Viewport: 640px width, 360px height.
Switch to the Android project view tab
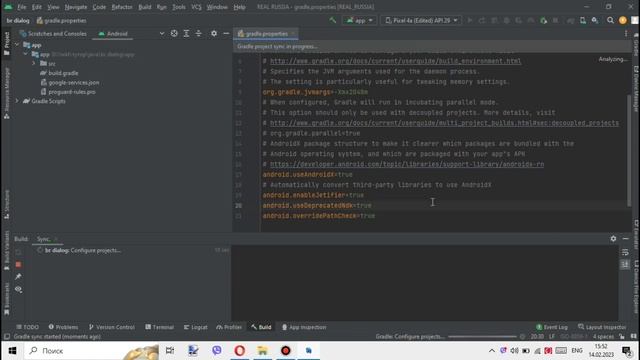[113, 34]
